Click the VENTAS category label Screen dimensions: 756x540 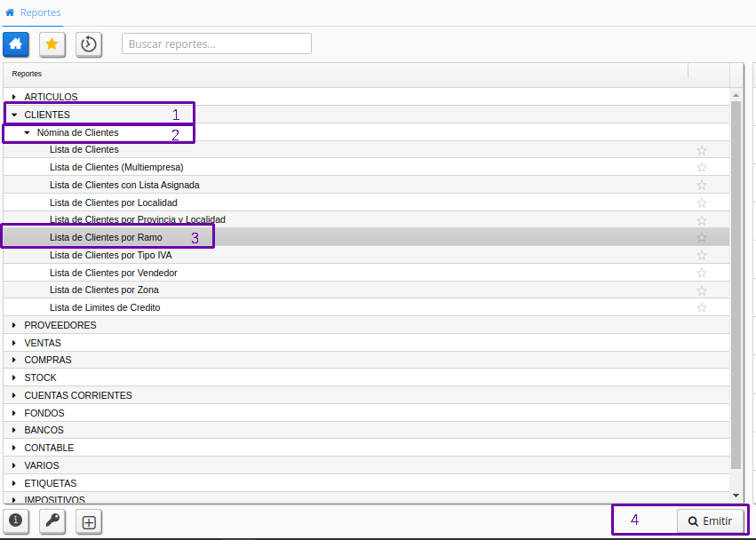43,344
